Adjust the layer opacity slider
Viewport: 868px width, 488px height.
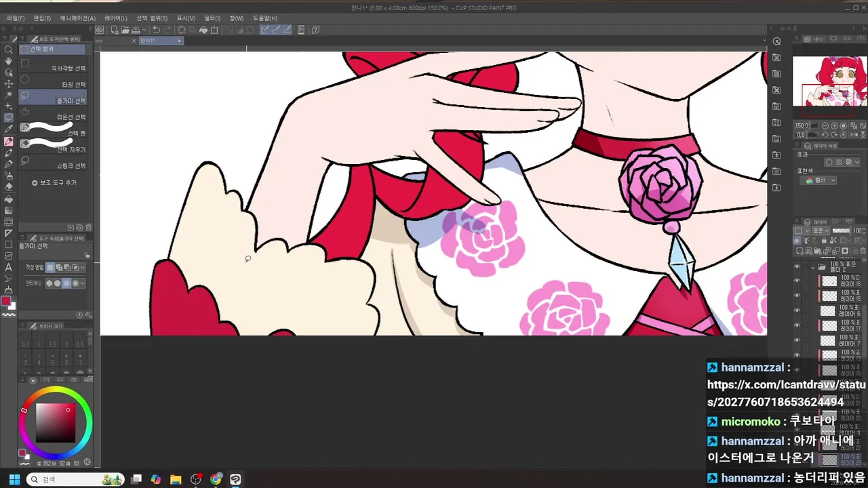(x=841, y=231)
